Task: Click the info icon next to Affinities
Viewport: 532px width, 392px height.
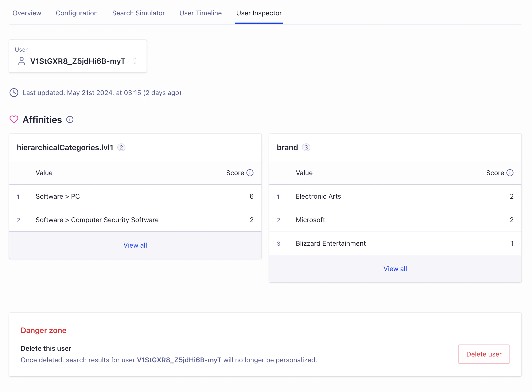Action: (70, 119)
